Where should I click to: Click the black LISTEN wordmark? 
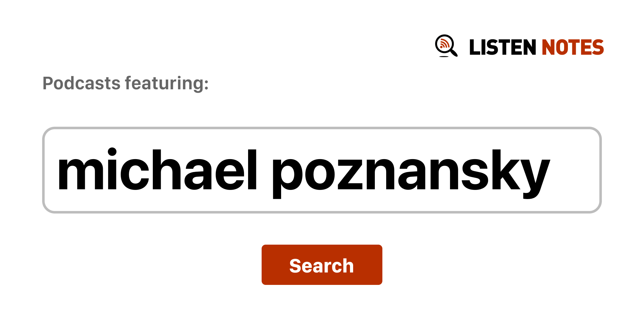click(502, 47)
